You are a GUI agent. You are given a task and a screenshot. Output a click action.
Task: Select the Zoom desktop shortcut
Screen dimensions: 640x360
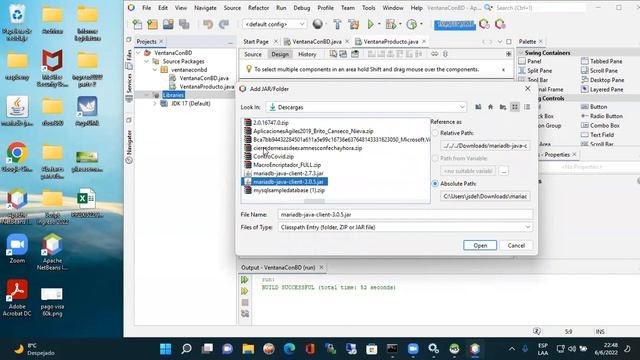tap(17, 249)
